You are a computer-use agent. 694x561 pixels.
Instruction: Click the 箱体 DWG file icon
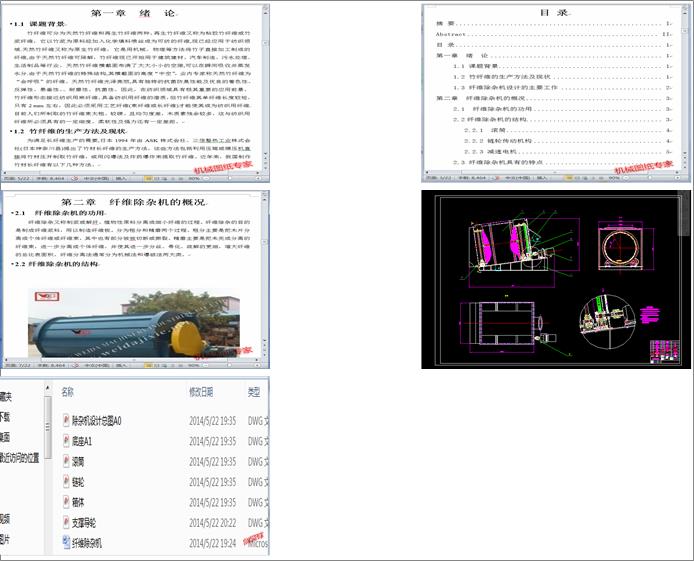pyautogui.click(x=66, y=502)
